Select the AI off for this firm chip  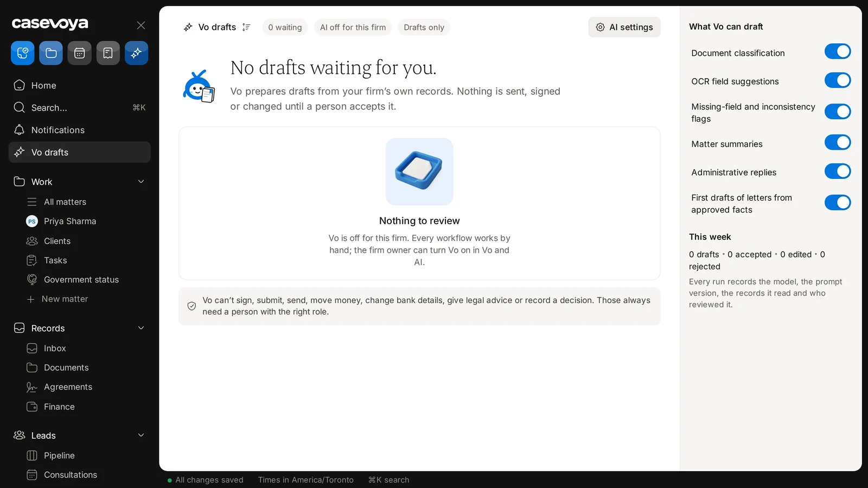pyautogui.click(x=353, y=27)
